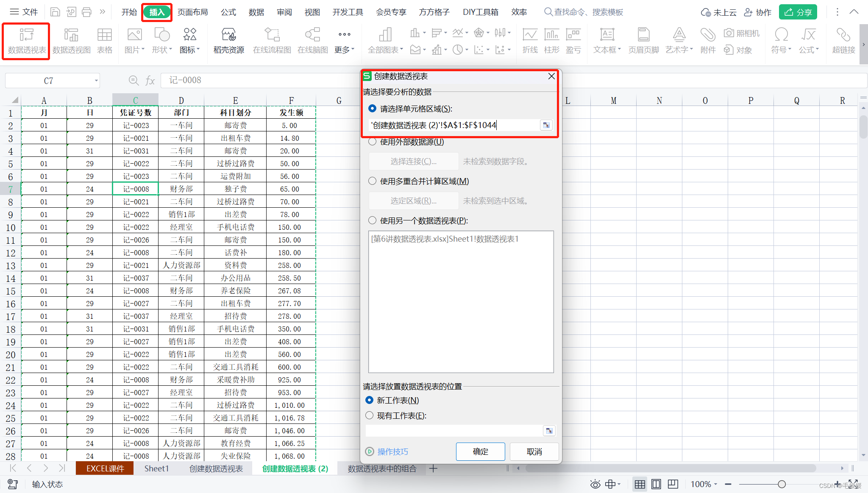Insert 折线 sparkline
Screen dimensions: 868x493
click(530, 41)
